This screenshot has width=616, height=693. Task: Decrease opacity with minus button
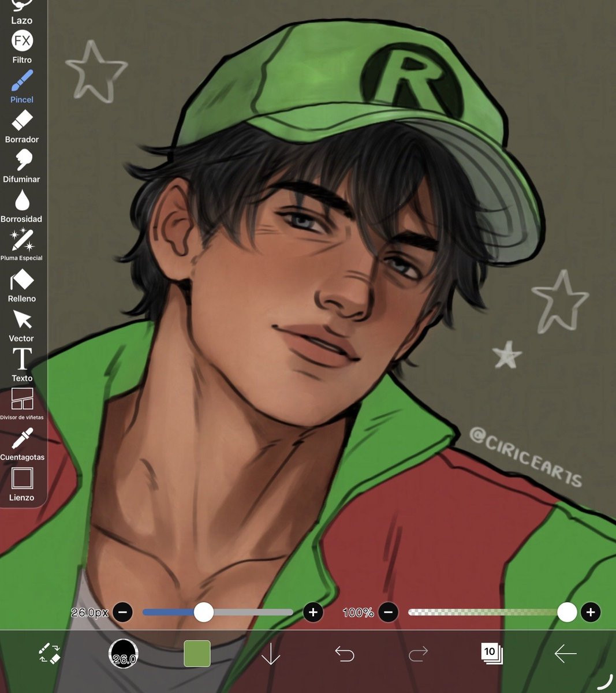(389, 612)
